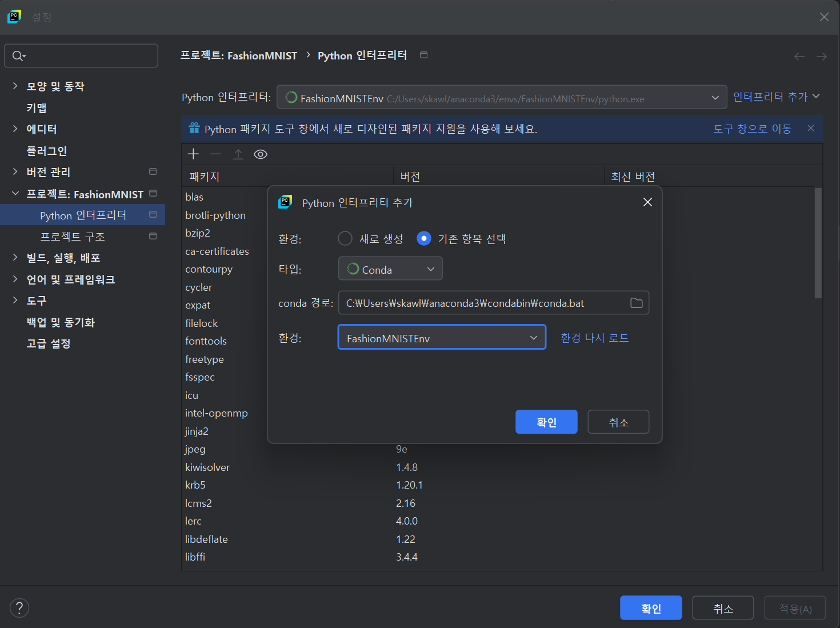Click the 프로젝트: FashionMNIST breadcrumb
This screenshot has width=840, height=628.
[x=239, y=55]
